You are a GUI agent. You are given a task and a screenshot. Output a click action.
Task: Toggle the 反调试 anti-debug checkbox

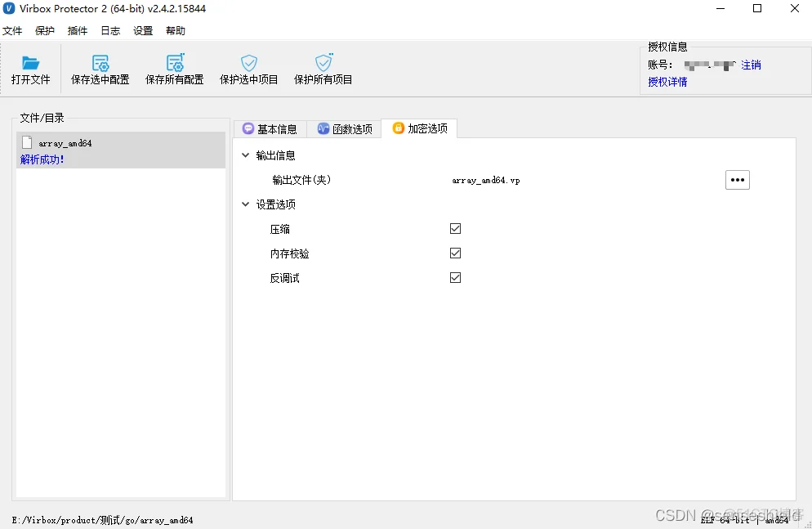pyautogui.click(x=455, y=278)
